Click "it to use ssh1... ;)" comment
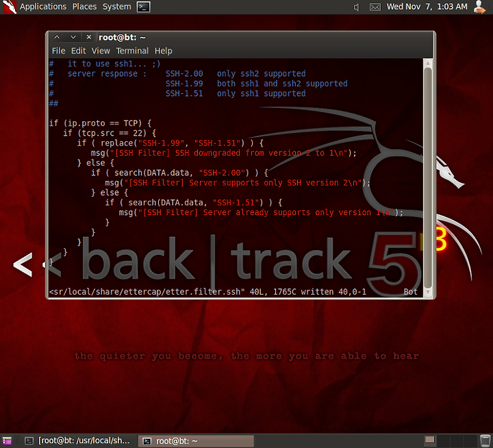The image size is (493, 448). [114, 64]
